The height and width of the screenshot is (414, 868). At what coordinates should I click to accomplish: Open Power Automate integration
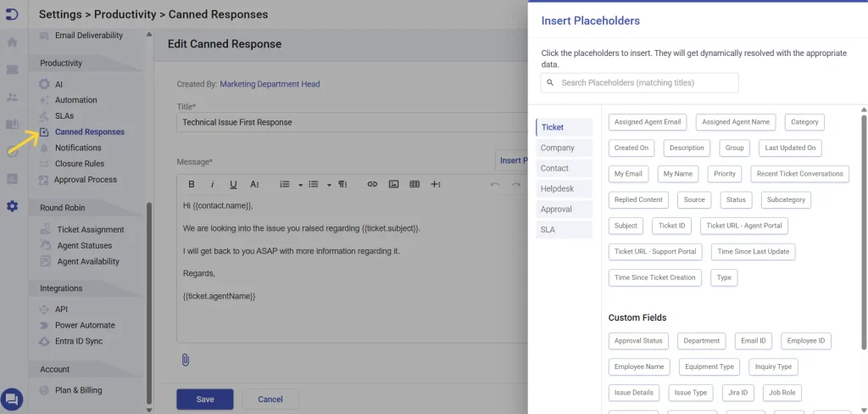[85, 325]
